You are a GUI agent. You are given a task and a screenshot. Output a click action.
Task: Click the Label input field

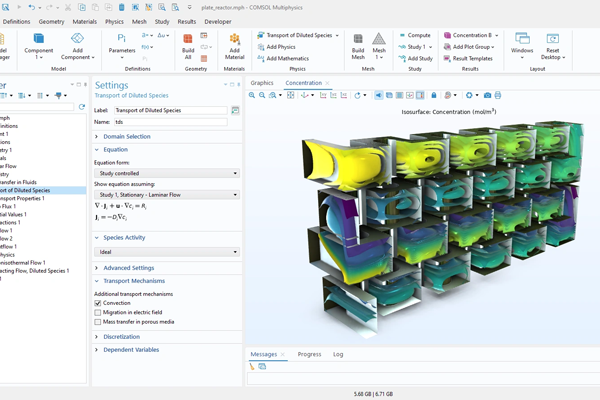click(x=171, y=110)
